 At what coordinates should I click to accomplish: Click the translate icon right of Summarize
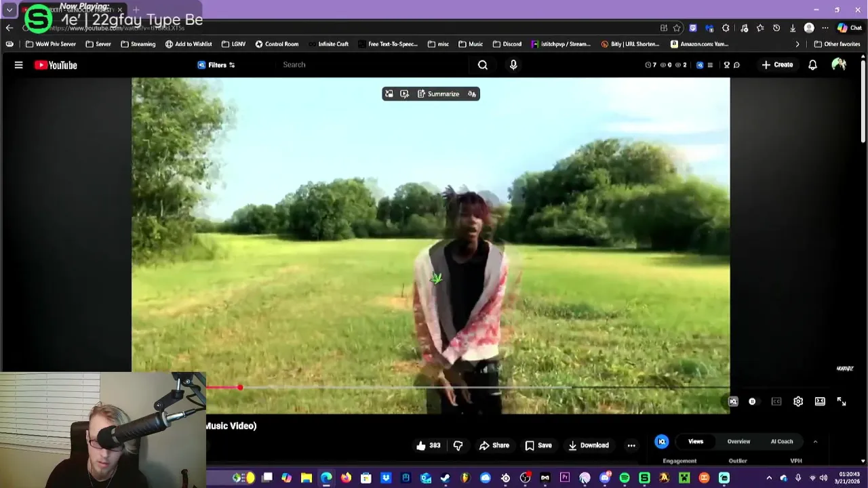pyautogui.click(x=472, y=94)
